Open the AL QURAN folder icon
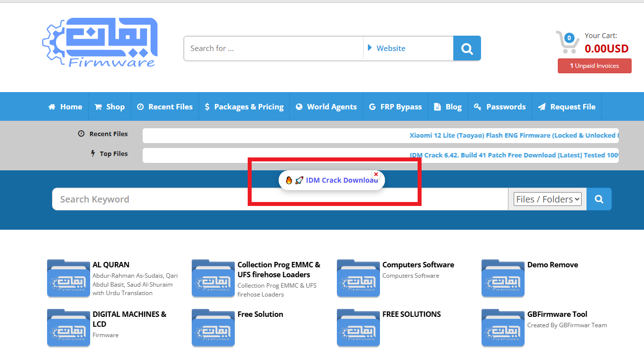Viewport: 644px width, 353px height. [x=68, y=278]
